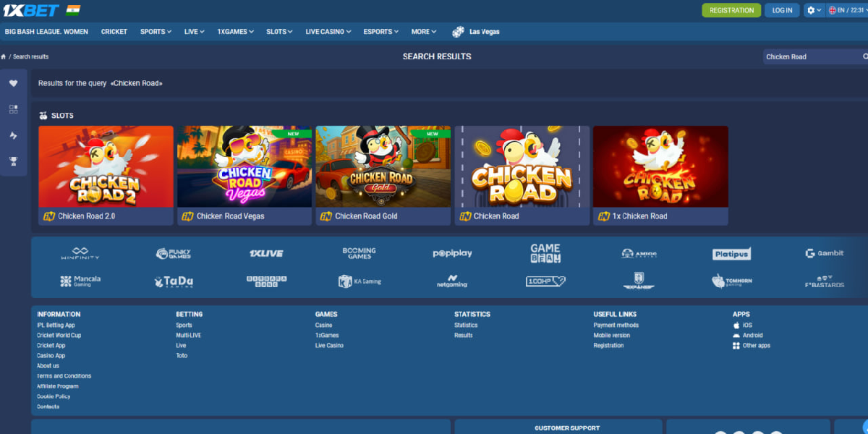Click the grid icon in left sidebar
The image size is (868, 434).
[x=13, y=109]
